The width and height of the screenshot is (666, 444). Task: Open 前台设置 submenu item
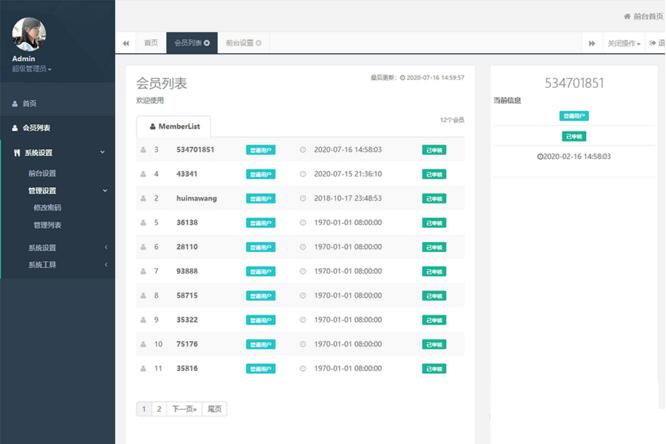(x=42, y=173)
